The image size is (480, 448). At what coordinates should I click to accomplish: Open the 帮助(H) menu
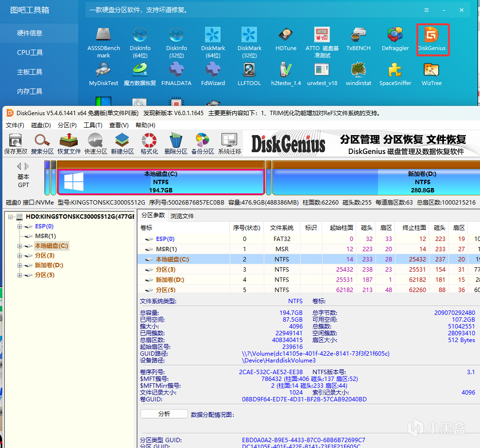[x=145, y=125]
